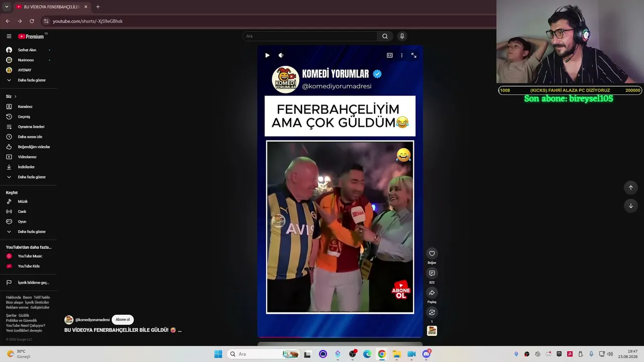This screenshot has width=644, height=362.
Task: Open Discord from the taskbar
Action: [x=426, y=354]
